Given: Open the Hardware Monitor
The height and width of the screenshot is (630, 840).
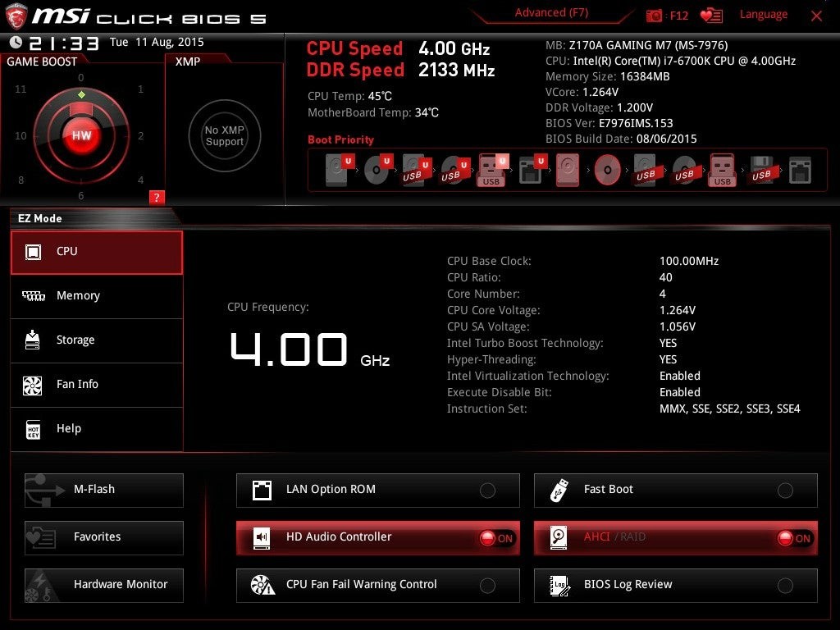Looking at the screenshot, I should (x=104, y=585).
